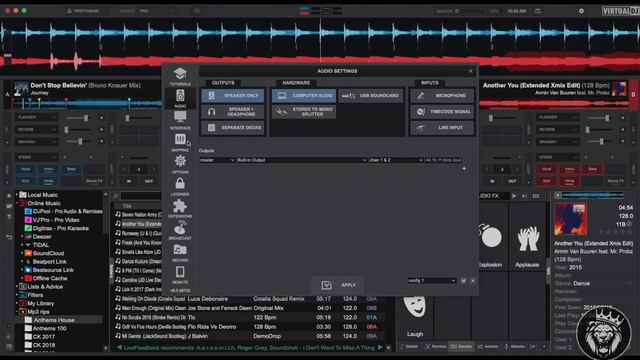The width and height of the screenshot is (640, 360).
Task: Enable Line Input option
Action: pyautogui.click(x=442, y=128)
